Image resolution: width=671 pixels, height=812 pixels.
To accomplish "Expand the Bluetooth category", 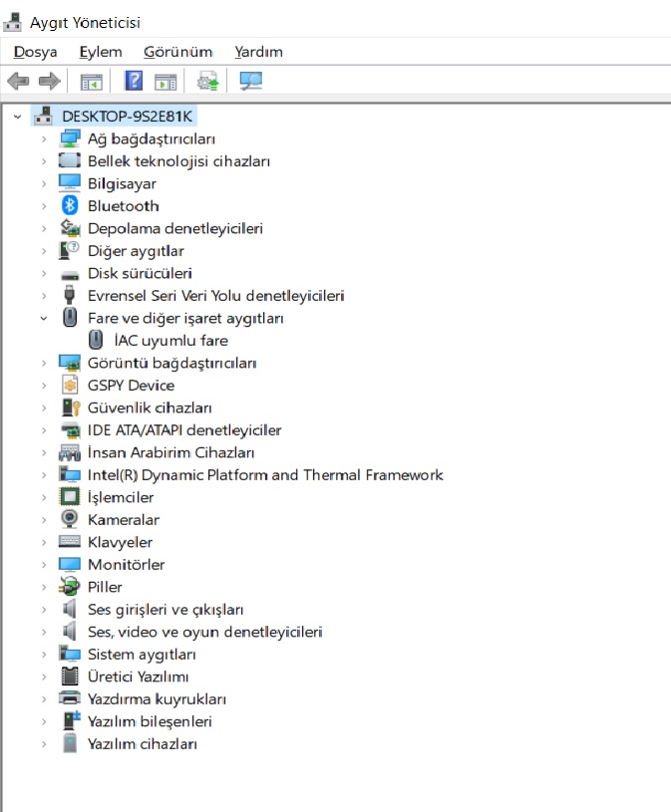I will pyautogui.click(x=44, y=206).
